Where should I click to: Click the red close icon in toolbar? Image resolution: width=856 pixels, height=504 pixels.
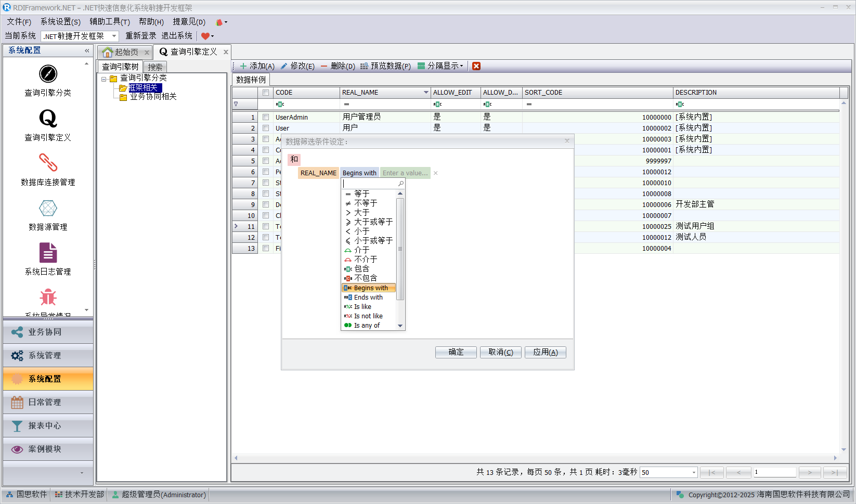pyautogui.click(x=476, y=66)
